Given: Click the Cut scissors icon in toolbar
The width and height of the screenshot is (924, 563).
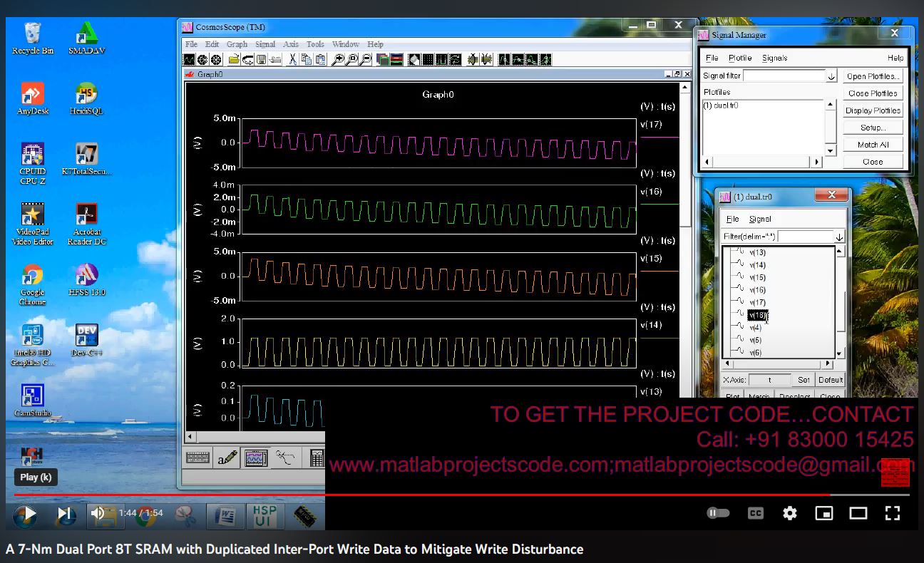Looking at the screenshot, I should click(x=293, y=60).
